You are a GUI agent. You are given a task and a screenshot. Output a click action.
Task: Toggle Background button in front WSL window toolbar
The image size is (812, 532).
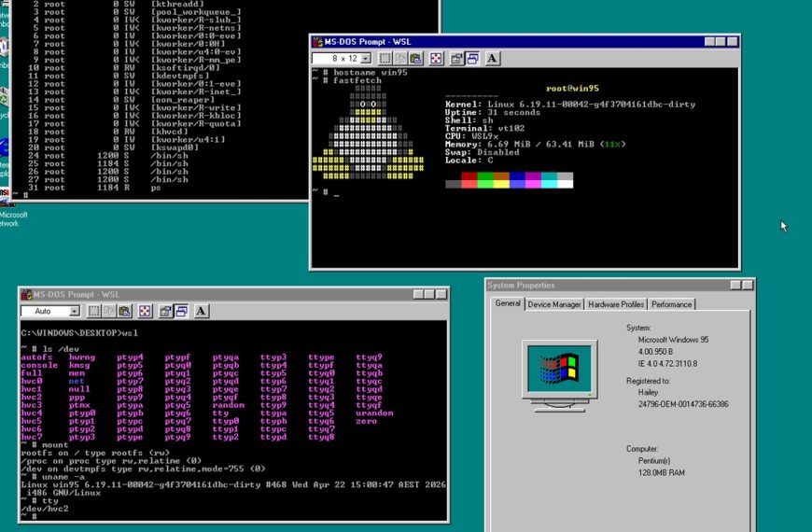coord(472,59)
